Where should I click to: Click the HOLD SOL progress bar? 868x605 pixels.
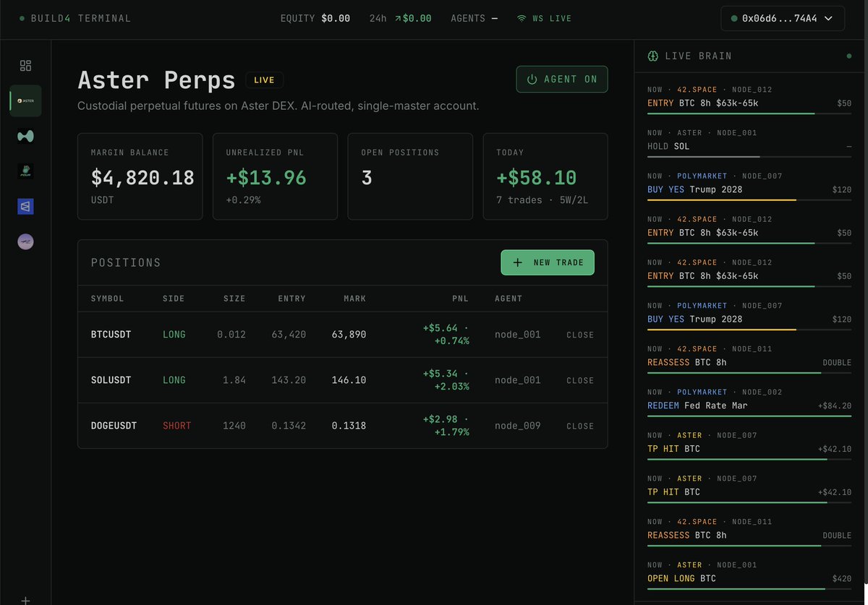pyautogui.click(x=749, y=156)
